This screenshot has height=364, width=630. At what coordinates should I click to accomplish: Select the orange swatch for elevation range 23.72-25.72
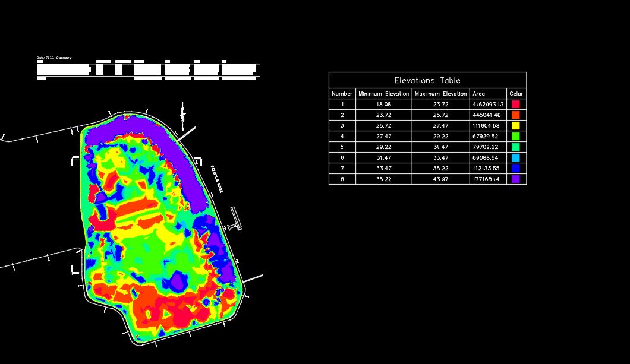pyautogui.click(x=516, y=115)
